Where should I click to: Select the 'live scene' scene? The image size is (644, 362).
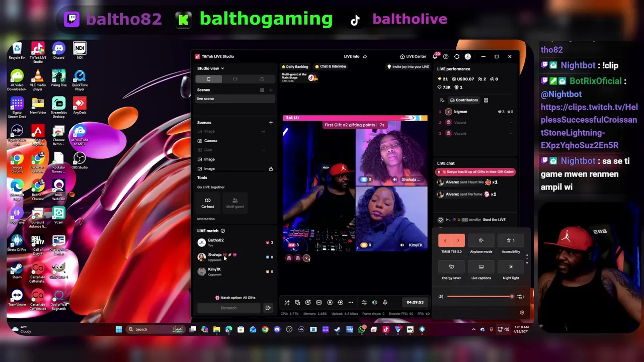tap(235, 99)
